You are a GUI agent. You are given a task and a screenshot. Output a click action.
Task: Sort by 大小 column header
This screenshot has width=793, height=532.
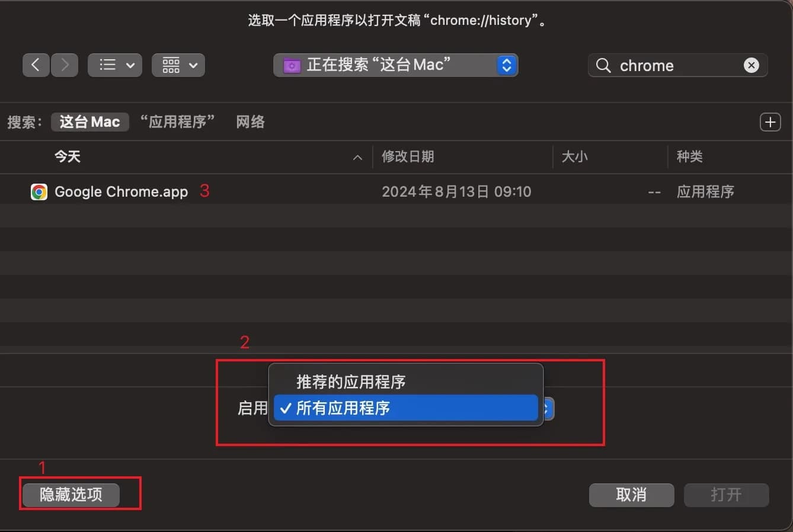[x=574, y=156]
